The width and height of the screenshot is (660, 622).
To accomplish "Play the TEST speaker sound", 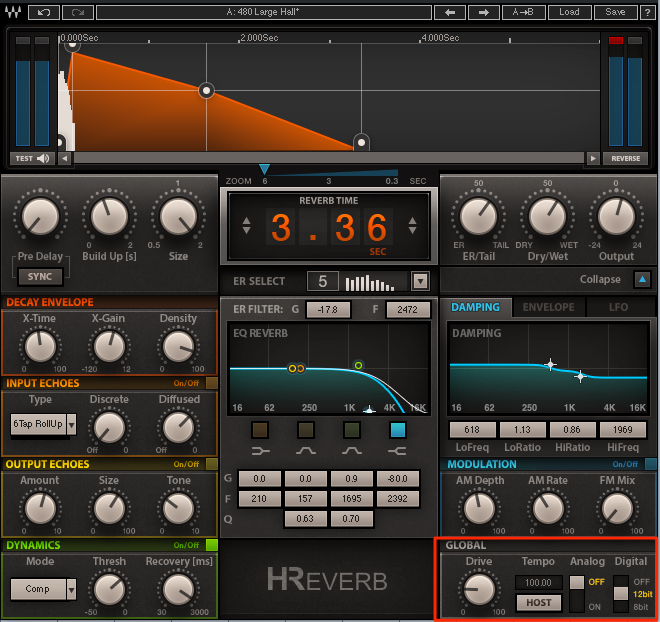I will (32, 158).
